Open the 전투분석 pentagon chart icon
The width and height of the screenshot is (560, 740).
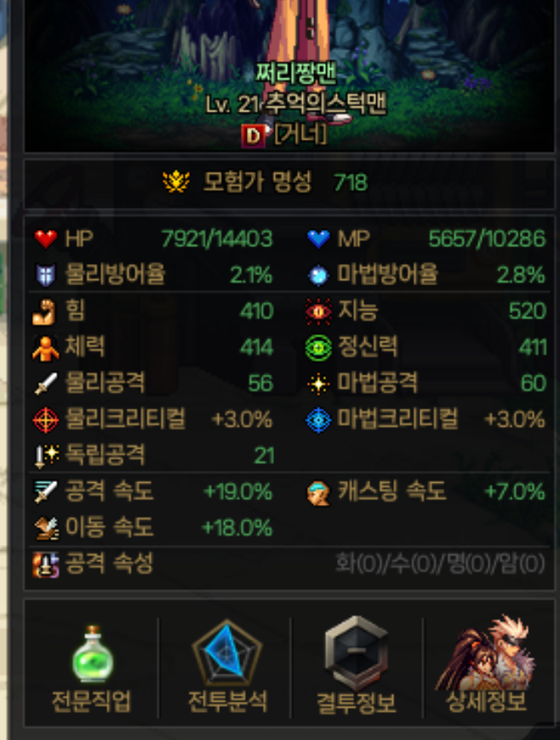point(227,653)
